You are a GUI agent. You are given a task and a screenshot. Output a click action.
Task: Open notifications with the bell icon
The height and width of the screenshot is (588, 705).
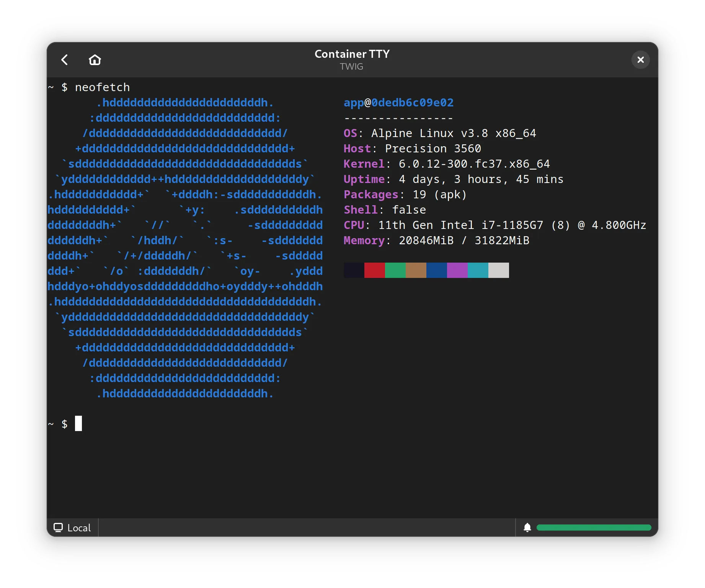coord(527,528)
